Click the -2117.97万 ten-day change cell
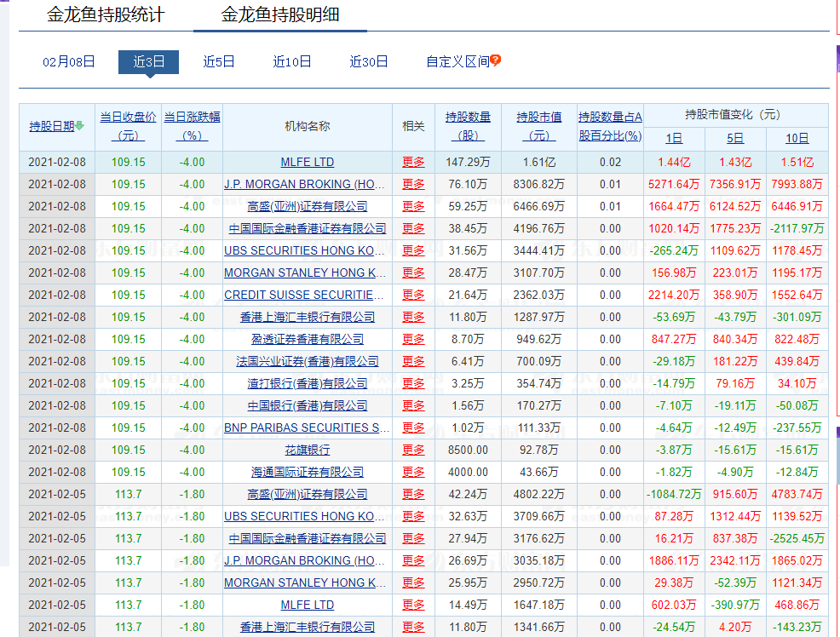Image resolution: width=840 pixels, height=637 pixels. click(797, 228)
